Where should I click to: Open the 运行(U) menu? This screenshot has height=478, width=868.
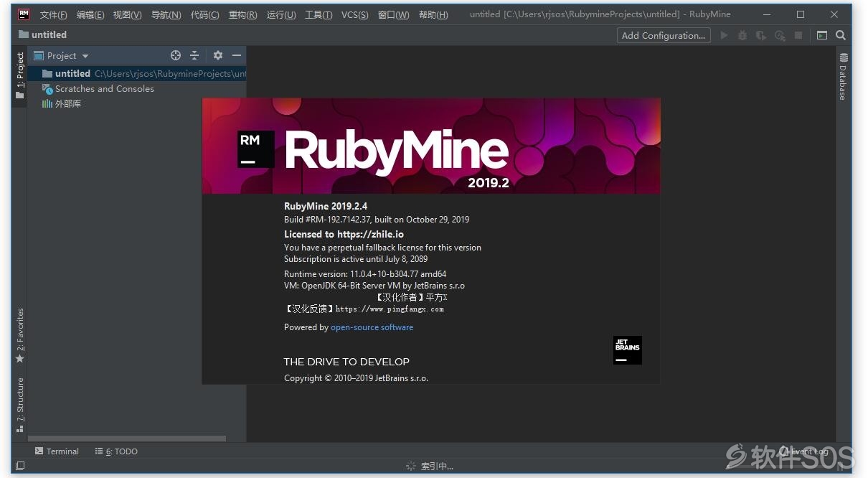281,14
